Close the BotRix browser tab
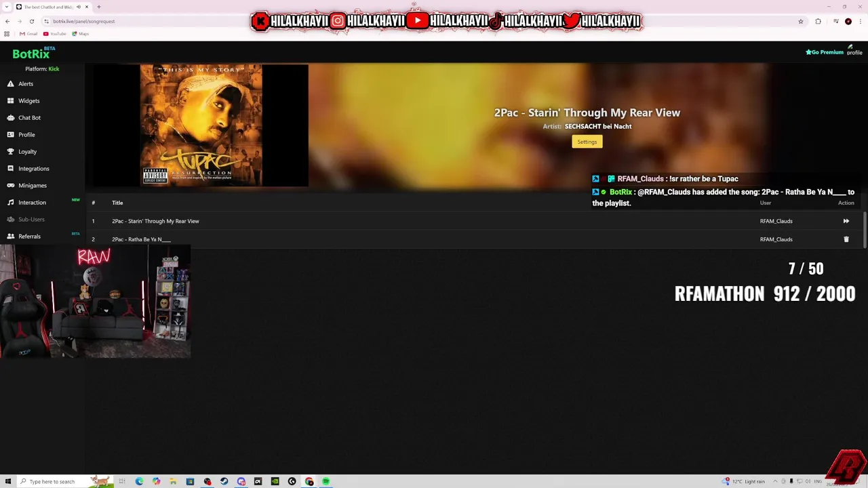868x488 pixels. click(87, 7)
